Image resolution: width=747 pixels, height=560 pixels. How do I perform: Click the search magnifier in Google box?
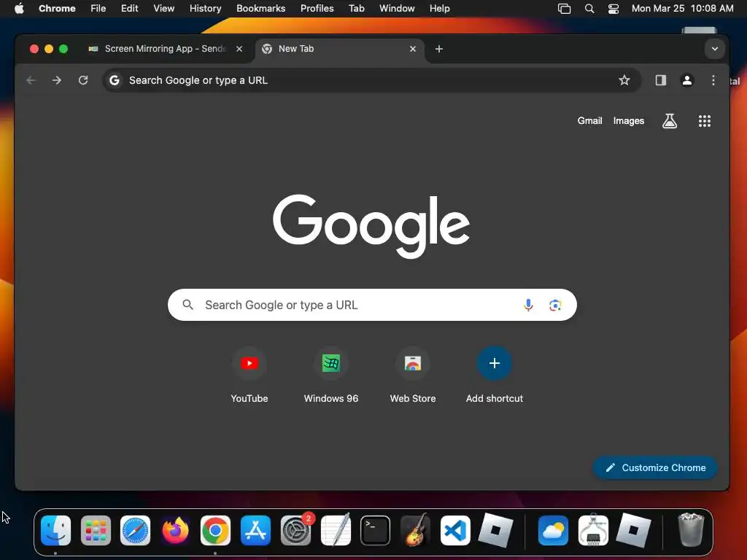coord(188,305)
